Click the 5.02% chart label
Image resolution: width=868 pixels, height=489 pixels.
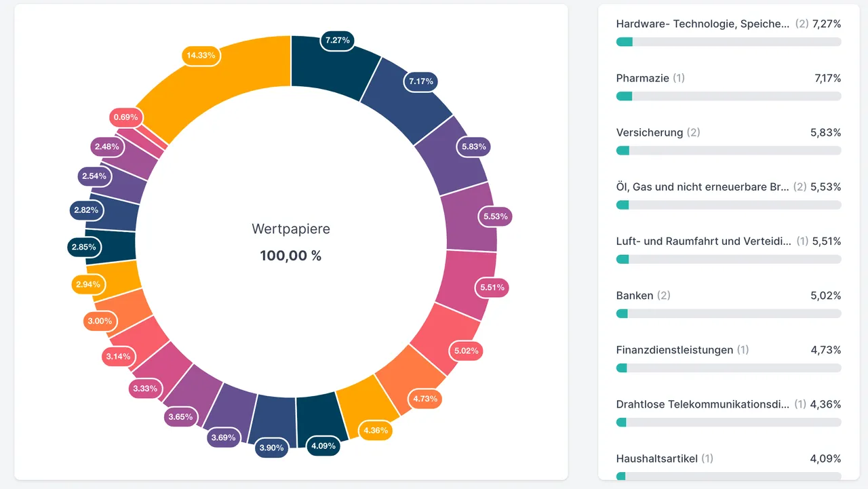(466, 351)
